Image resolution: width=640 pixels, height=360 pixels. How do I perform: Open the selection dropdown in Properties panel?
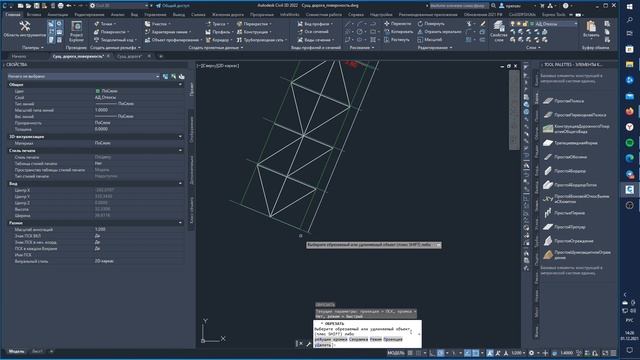click(x=158, y=76)
